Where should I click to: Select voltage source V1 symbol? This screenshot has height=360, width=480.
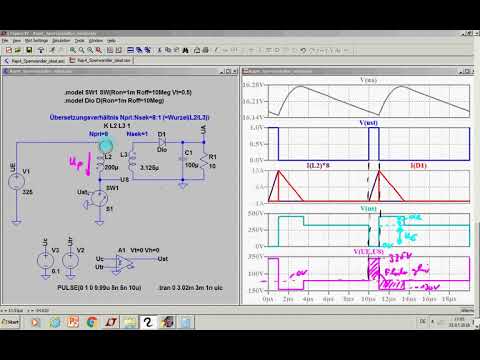(16, 182)
